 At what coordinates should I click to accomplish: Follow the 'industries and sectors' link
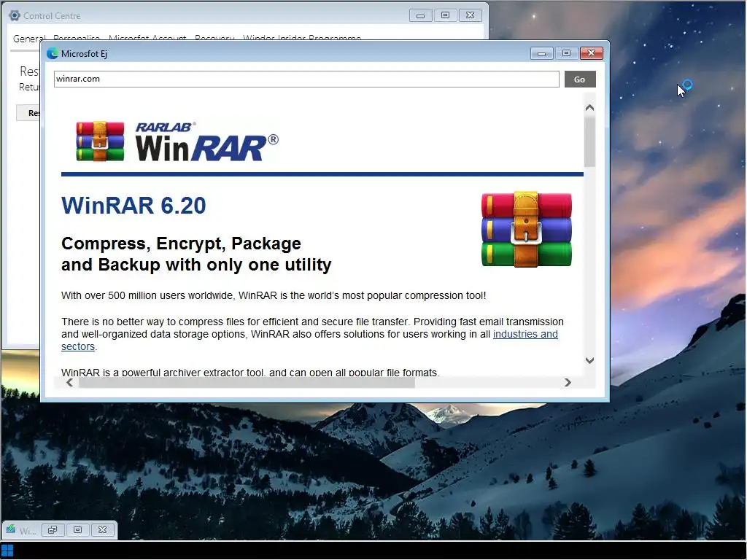click(525, 334)
